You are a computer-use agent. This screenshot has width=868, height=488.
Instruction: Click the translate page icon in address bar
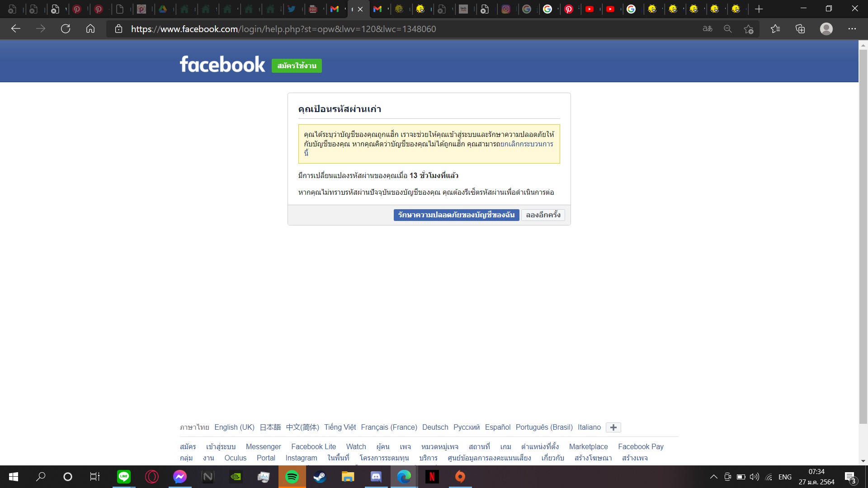[x=708, y=29]
